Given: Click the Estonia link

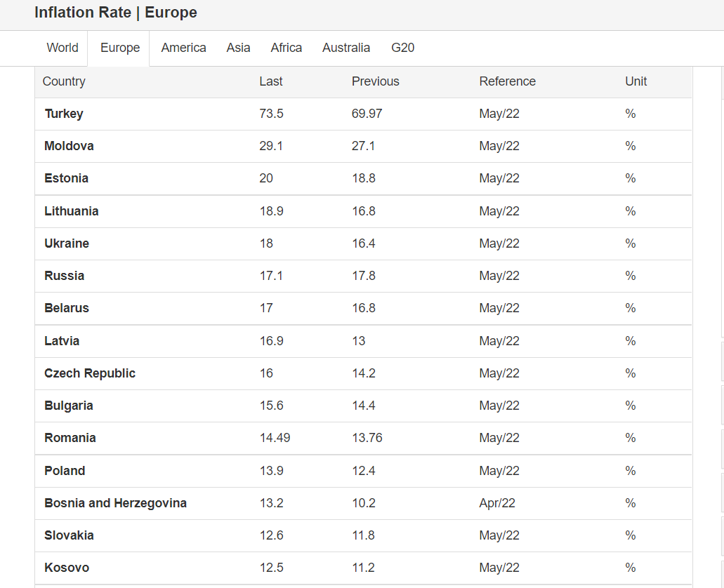Looking at the screenshot, I should (x=66, y=178).
